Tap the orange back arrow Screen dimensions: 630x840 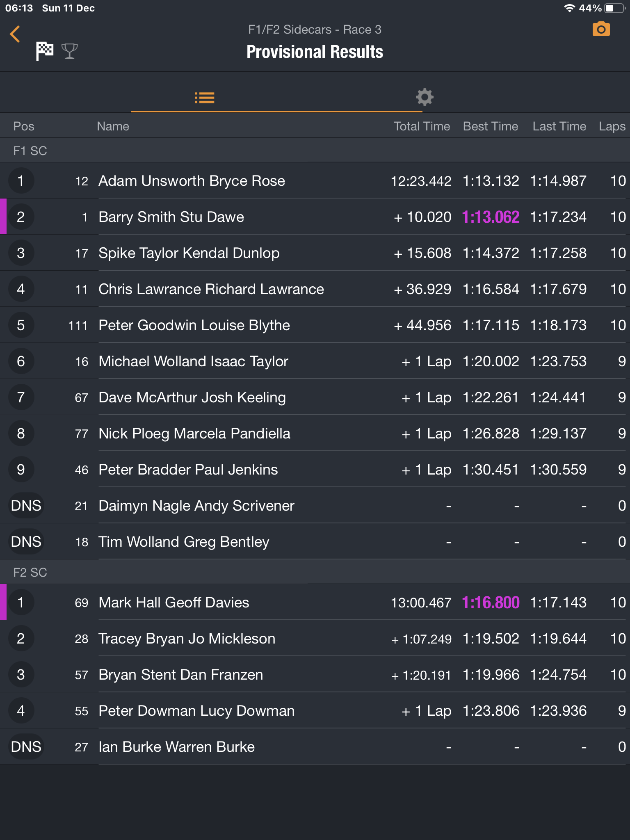coord(15,34)
